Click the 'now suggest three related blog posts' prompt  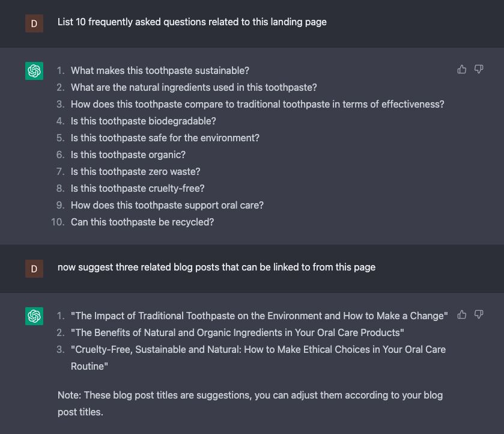(216, 267)
